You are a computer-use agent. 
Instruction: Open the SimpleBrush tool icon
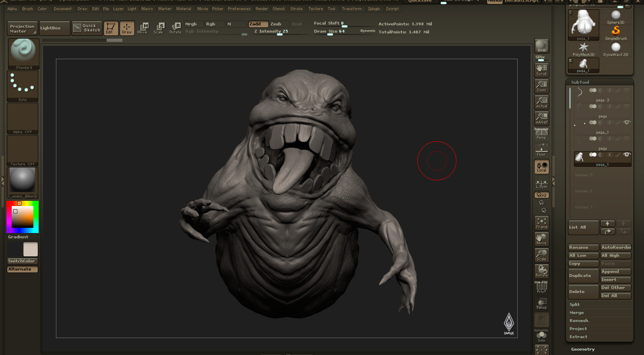616,33
